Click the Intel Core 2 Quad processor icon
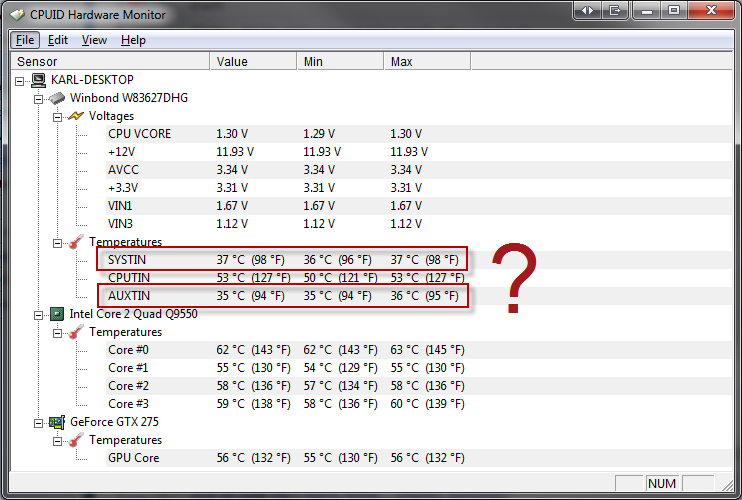This screenshot has height=500, width=742. coord(57,314)
